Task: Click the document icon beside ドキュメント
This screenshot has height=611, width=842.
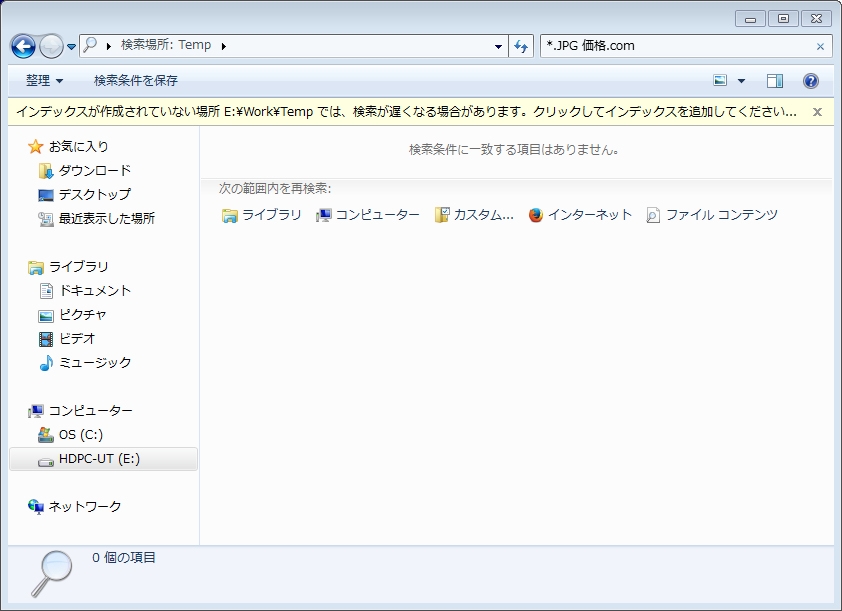Action: [46, 291]
